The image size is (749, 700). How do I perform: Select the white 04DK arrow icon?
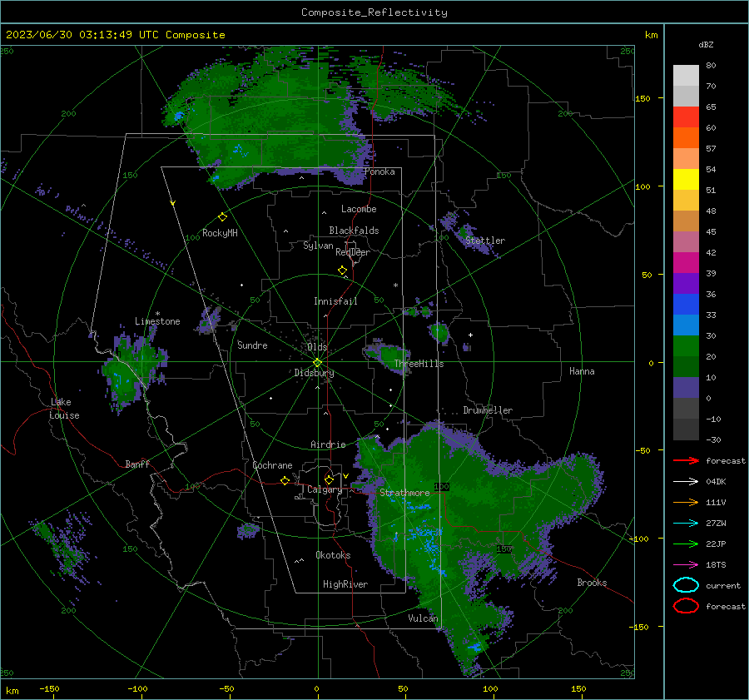(x=686, y=482)
